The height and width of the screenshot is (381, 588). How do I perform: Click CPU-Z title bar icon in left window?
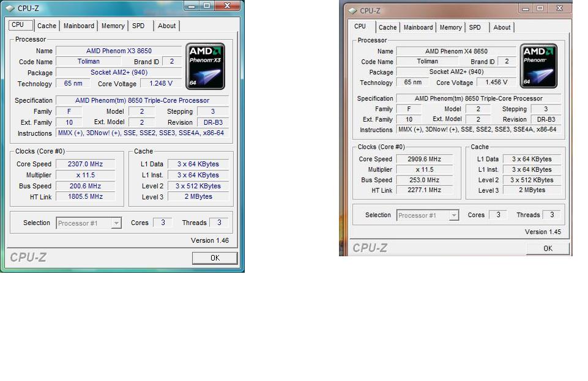(x=10, y=8)
